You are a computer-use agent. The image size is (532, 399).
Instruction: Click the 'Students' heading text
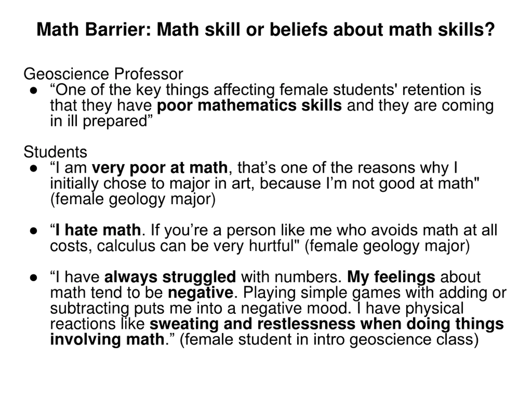[55, 152]
